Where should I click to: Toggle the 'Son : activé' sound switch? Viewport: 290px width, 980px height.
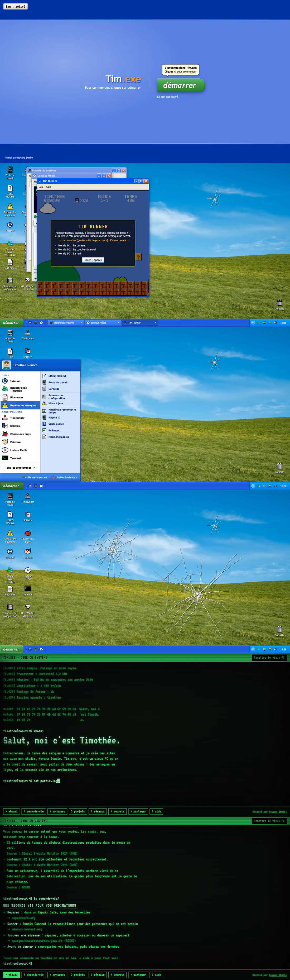(x=16, y=7)
